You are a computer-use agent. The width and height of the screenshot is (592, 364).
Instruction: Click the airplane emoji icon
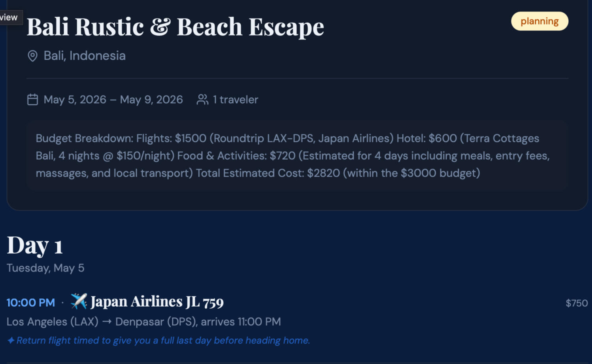[x=79, y=302]
